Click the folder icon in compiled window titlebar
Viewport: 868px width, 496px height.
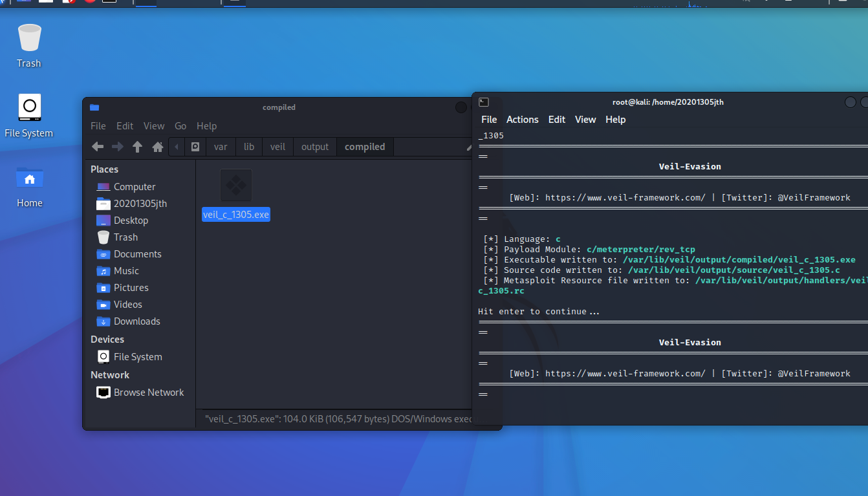94,107
